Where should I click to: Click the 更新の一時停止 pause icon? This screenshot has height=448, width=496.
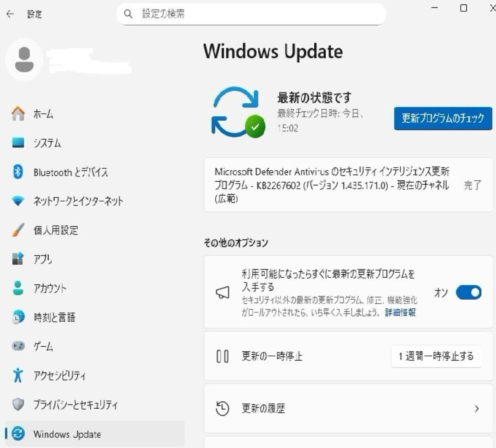tap(223, 357)
